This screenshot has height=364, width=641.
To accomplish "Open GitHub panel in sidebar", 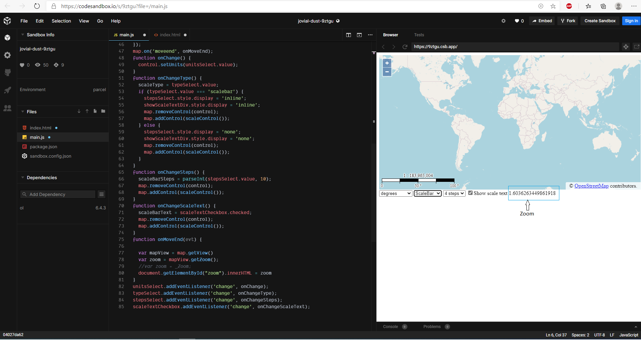I will 7,73.
